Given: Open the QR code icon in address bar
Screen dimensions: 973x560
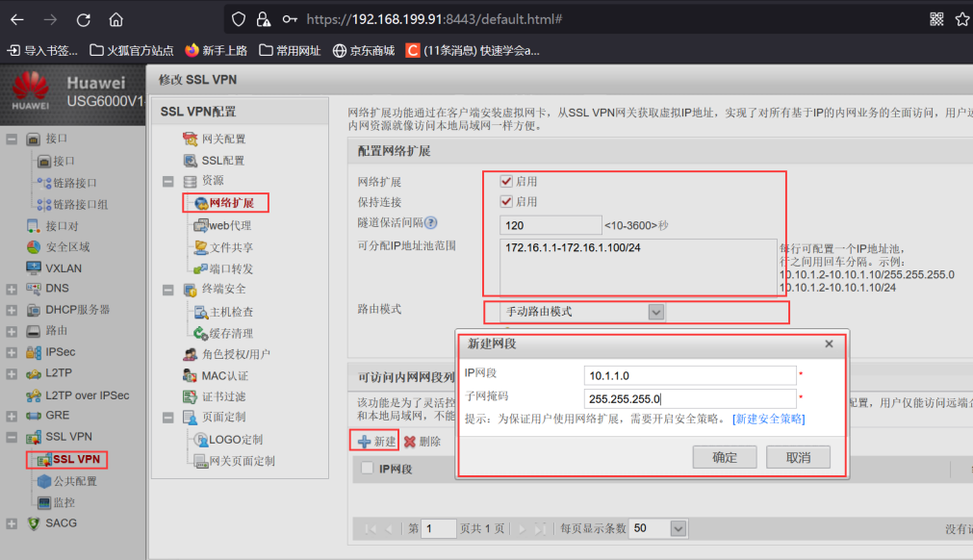Looking at the screenshot, I should pos(937,19).
